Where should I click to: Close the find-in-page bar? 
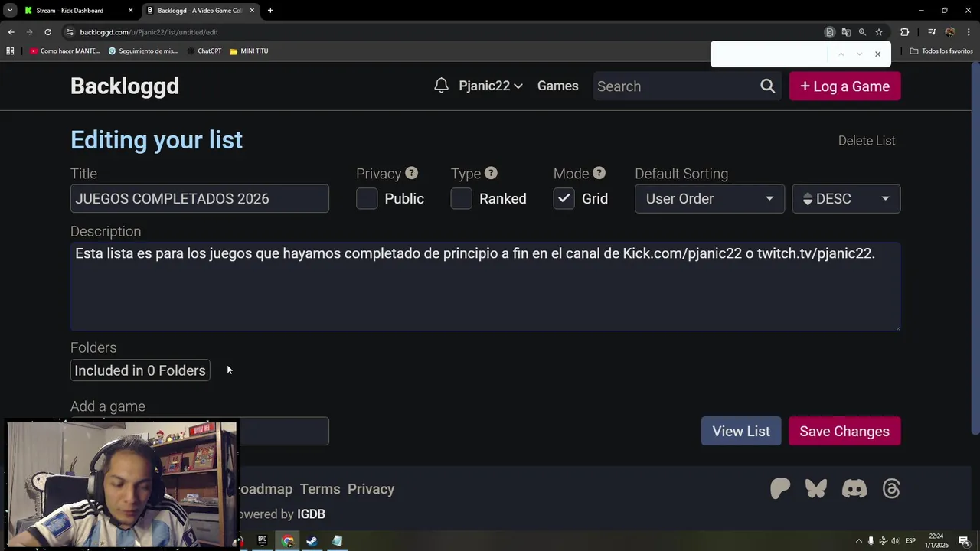(x=877, y=54)
